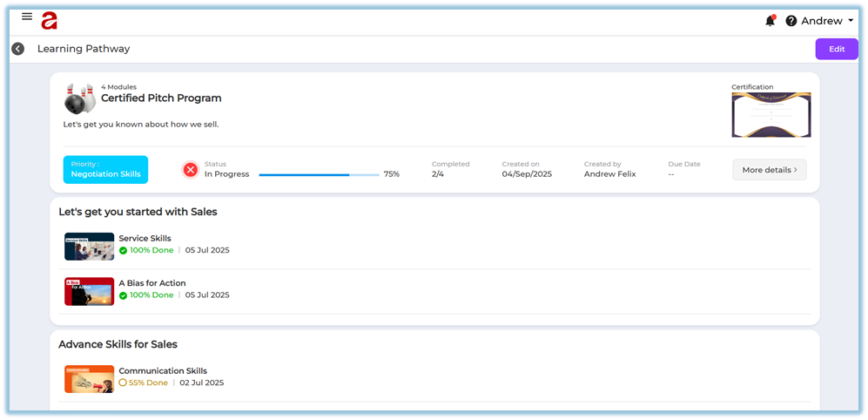The height and width of the screenshot is (420, 868).
Task: Click the red X status icon
Action: pyautogui.click(x=190, y=170)
